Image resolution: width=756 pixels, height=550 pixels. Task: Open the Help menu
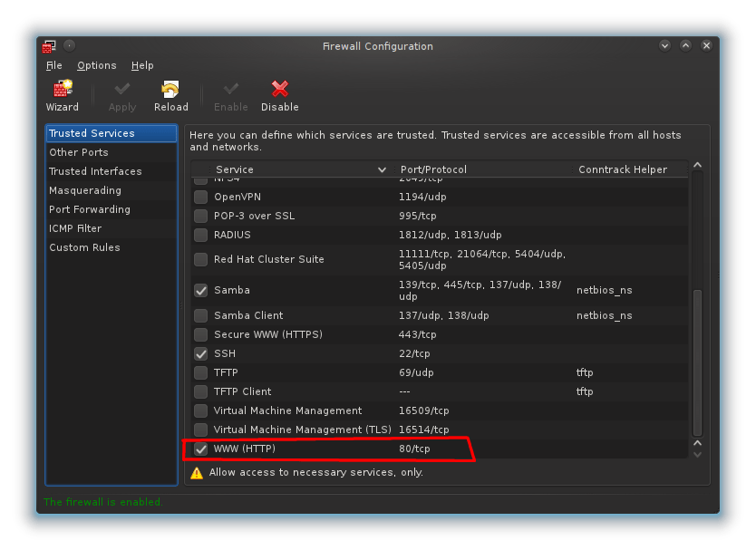click(x=142, y=65)
